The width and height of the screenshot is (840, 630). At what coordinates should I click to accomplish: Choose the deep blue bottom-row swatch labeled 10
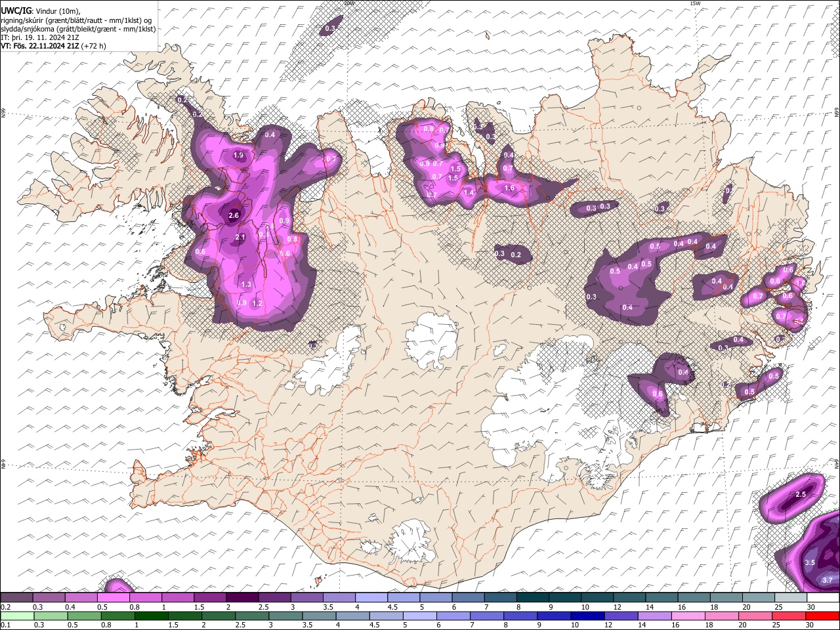tap(587, 616)
